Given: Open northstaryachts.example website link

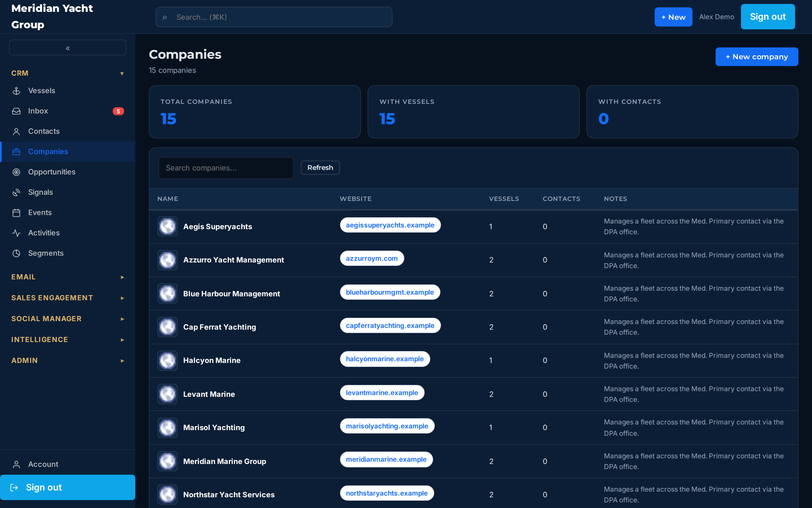Looking at the screenshot, I should coord(387,493).
